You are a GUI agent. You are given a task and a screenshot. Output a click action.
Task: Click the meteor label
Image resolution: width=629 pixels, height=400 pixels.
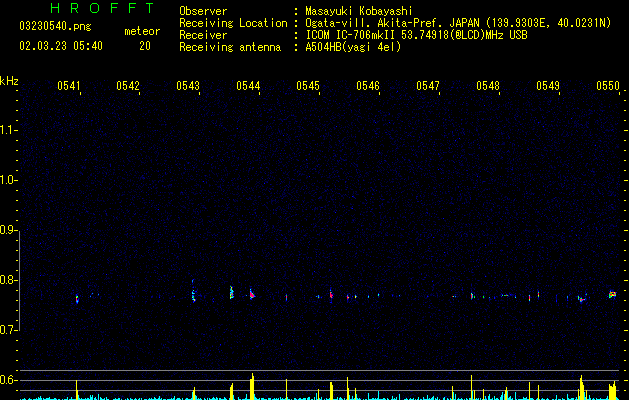(142, 31)
